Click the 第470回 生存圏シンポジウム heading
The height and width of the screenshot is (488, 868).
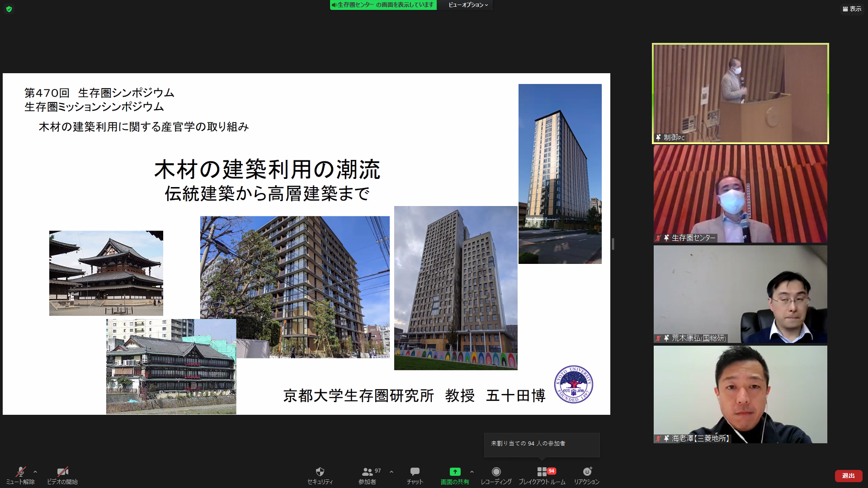[x=99, y=93]
